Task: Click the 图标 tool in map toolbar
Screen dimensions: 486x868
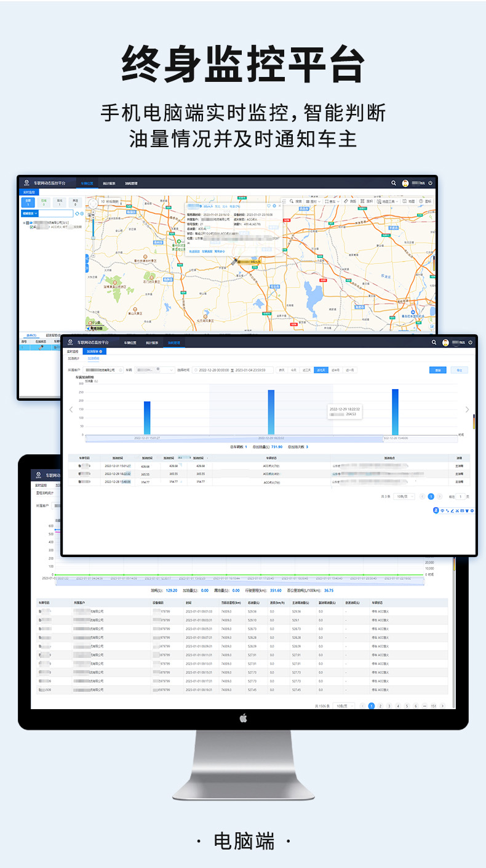Action: click(x=425, y=201)
